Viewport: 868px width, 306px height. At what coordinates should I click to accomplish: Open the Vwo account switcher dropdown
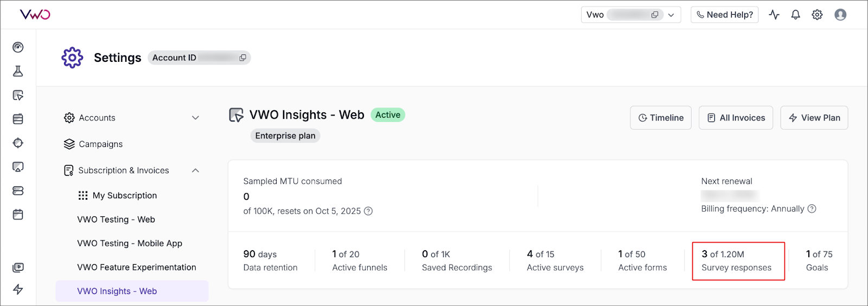click(x=671, y=15)
